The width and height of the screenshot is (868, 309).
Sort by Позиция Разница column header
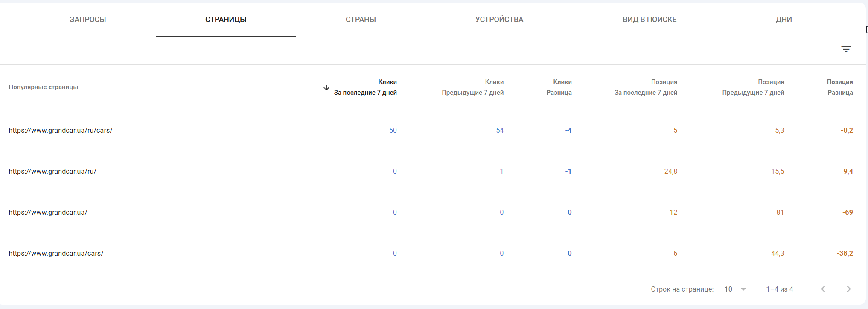840,87
